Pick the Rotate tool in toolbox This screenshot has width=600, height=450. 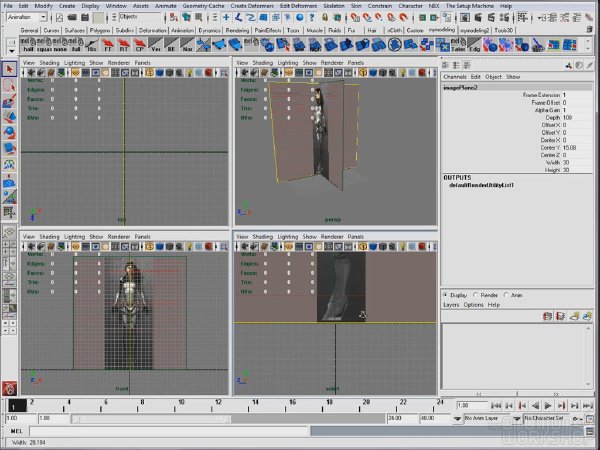pos(9,132)
